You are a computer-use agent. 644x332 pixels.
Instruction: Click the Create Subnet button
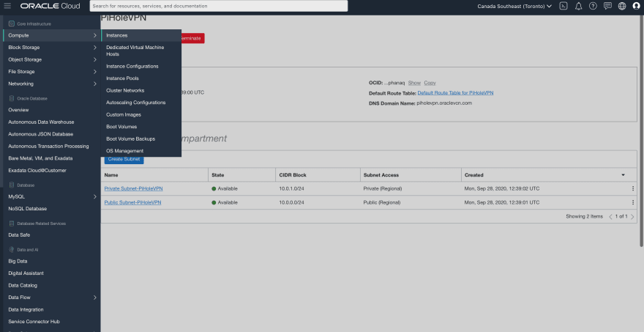(124, 160)
